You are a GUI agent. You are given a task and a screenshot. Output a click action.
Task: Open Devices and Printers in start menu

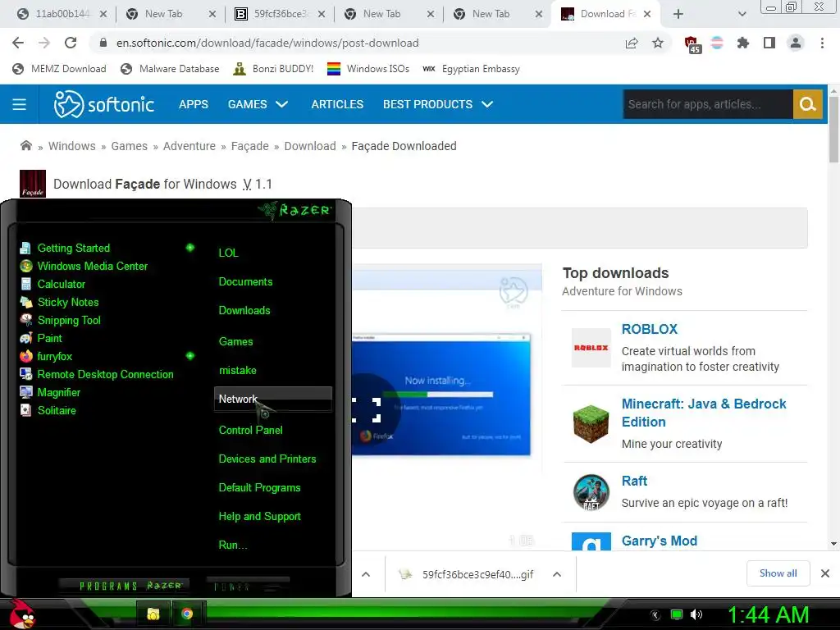click(267, 459)
